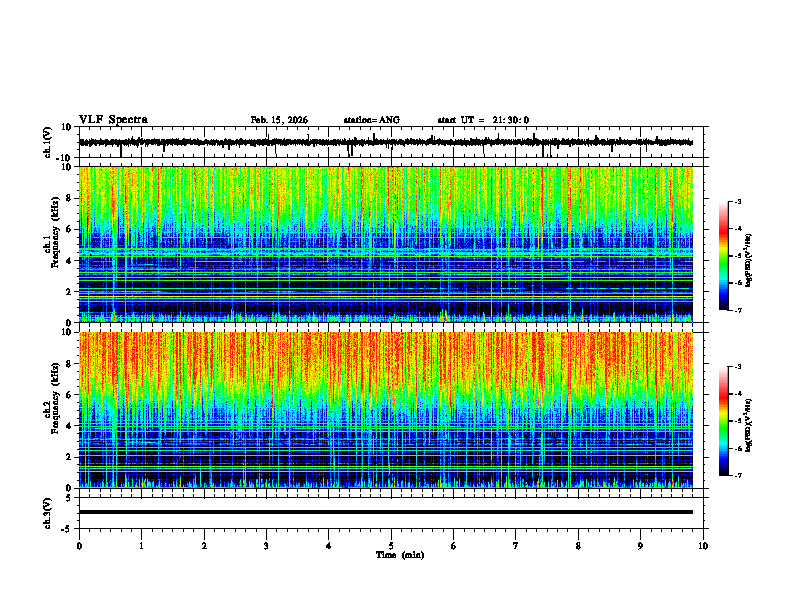The image size is (792, 612).
Task: Click the ch.1 "Frequency (kHz)" axis label
Action: point(55,232)
